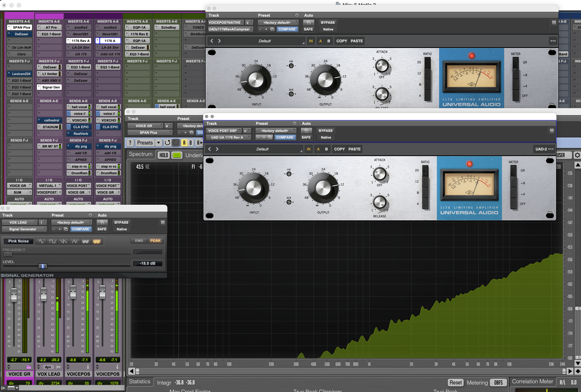This screenshot has width=581, height=392.
Task: Open Statistics tab in SPAN Plus
Action: click(x=139, y=382)
